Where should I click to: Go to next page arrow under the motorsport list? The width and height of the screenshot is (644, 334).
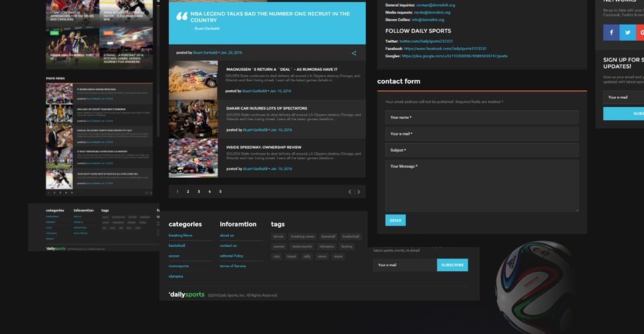pos(358,192)
